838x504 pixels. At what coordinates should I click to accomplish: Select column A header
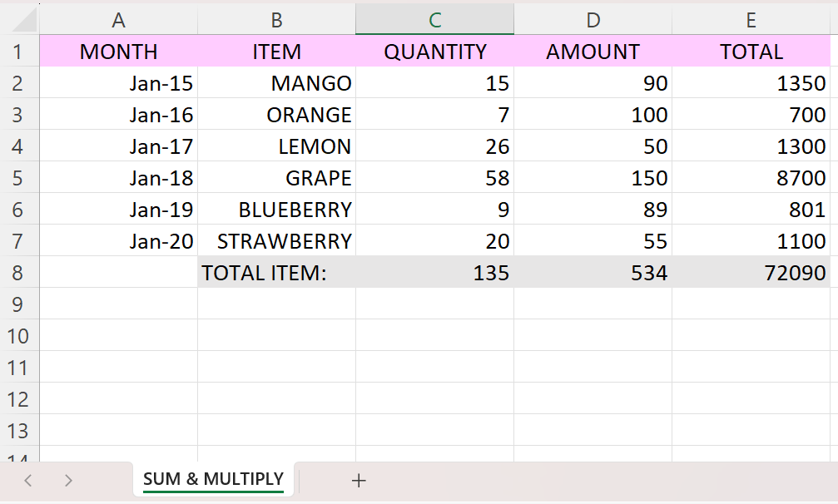pyautogui.click(x=118, y=20)
